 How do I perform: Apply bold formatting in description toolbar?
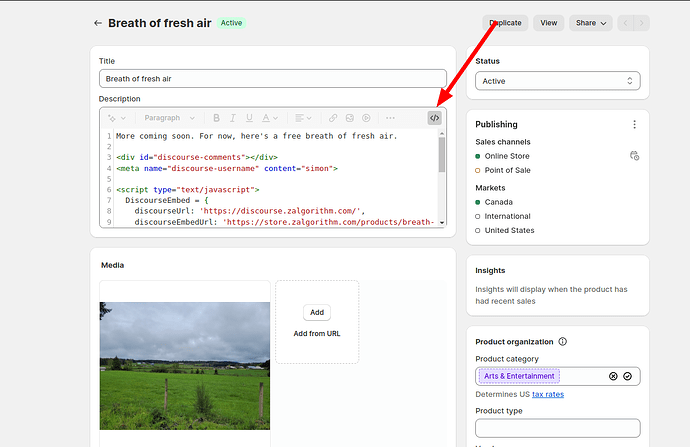(x=216, y=118)
